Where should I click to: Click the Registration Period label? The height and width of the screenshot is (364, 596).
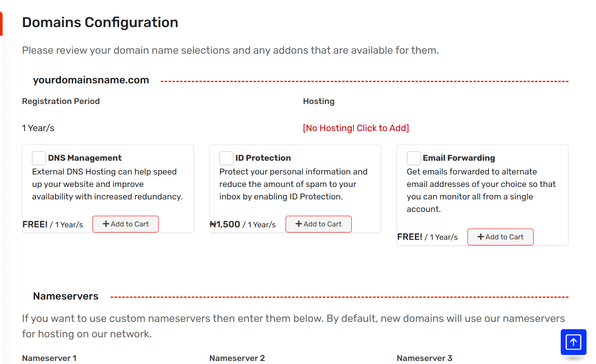pos(61,101)
